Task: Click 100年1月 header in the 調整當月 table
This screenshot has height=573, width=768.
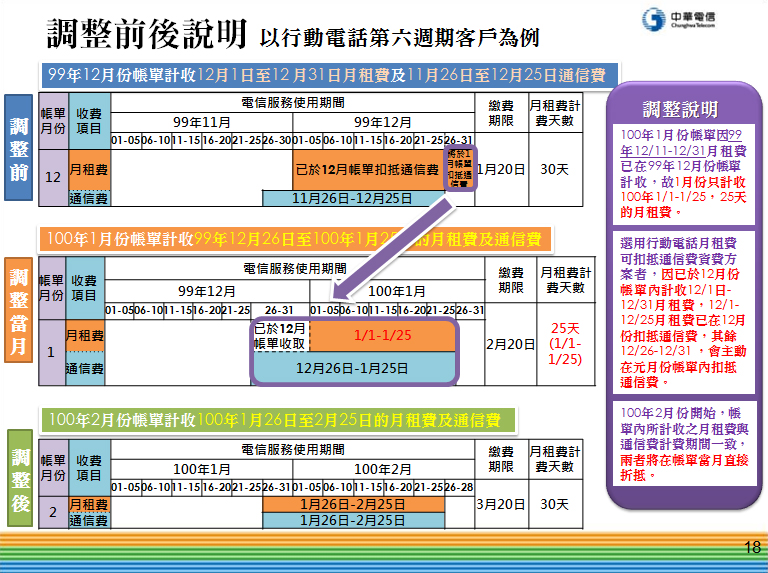Action: 397,291
